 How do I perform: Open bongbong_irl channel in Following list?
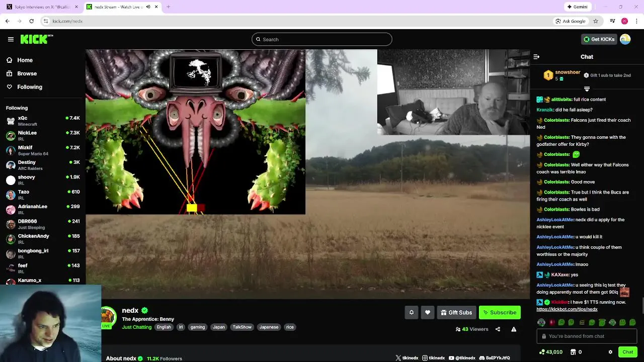tap(43, 253)
